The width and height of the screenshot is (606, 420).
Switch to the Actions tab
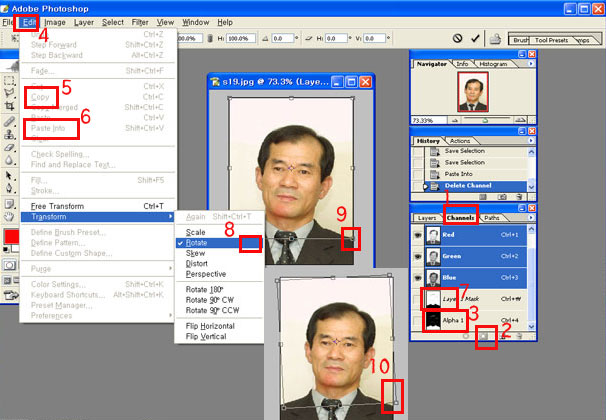pyautogui.click(x=460, y=141)
